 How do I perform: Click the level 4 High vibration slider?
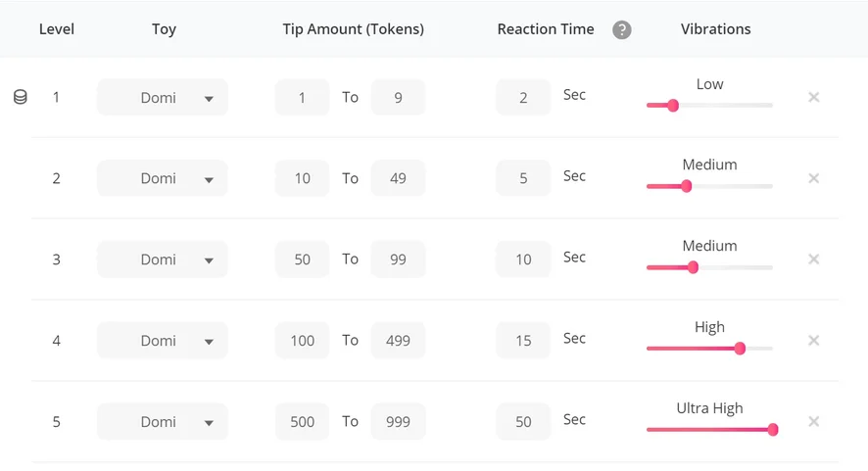(x=740, y=348)
